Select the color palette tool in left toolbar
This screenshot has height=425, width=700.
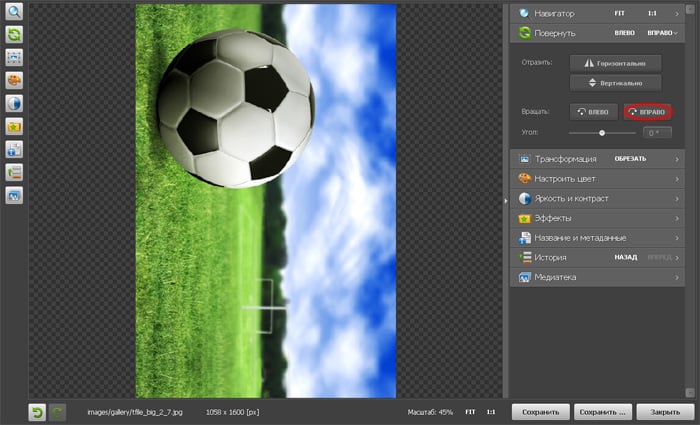14,81
